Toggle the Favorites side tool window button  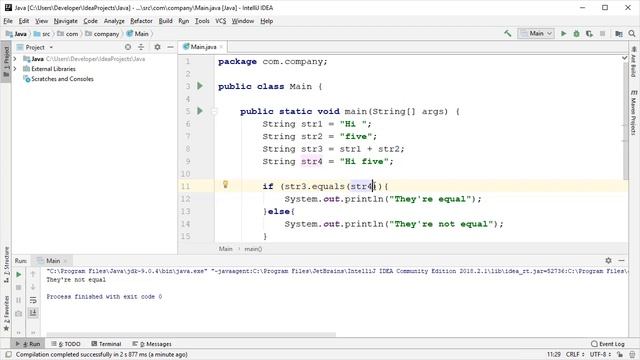(x=6, y=313)
